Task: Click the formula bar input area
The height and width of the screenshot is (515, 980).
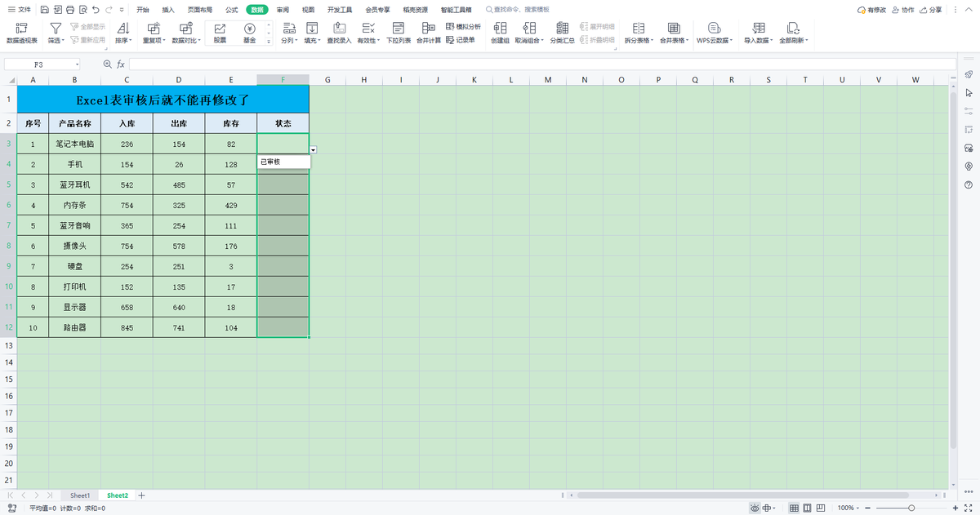Action: click(541, 64)
